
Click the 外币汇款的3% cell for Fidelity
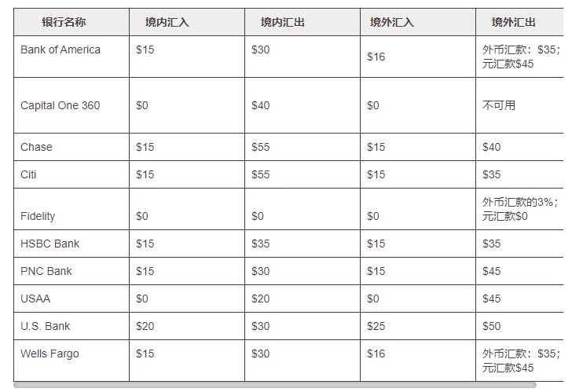[520, 209]
